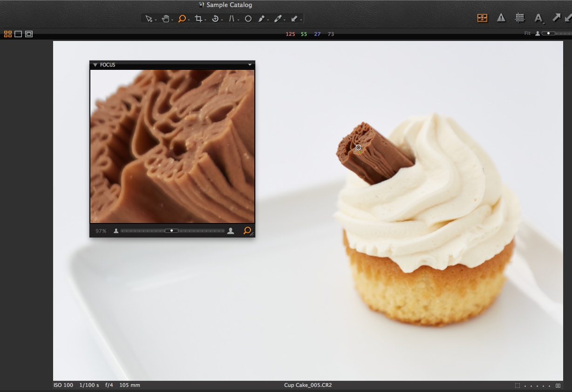Screen dimensions: 572x392
Task: Click the green RGB readout value 55
Action: pyautogui.click(x=304, y=34)
